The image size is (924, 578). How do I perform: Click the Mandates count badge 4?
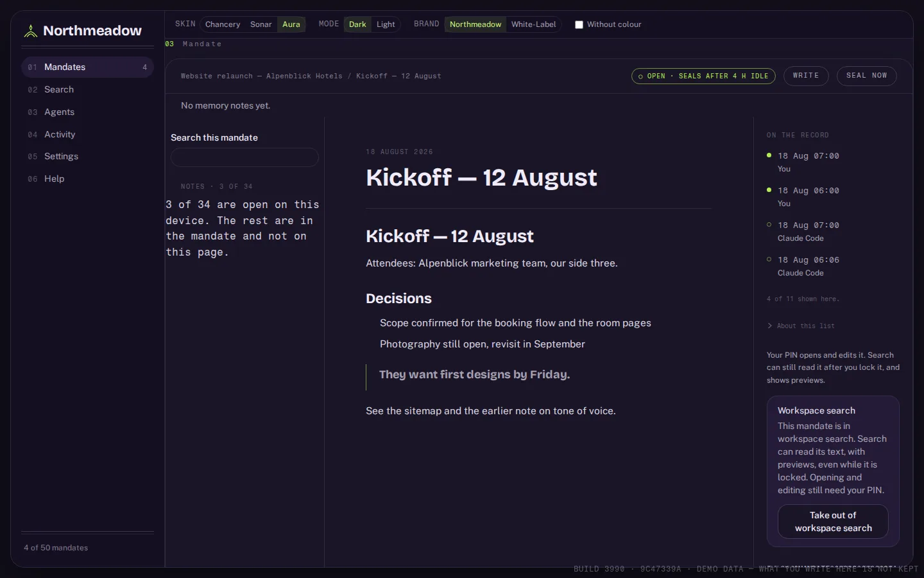click(x=144, y=67)
